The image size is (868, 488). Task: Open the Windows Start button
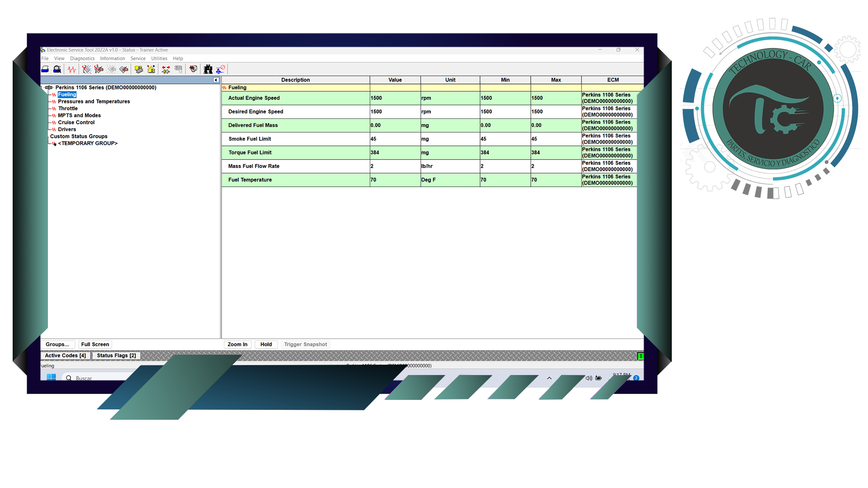coord(51,377)
